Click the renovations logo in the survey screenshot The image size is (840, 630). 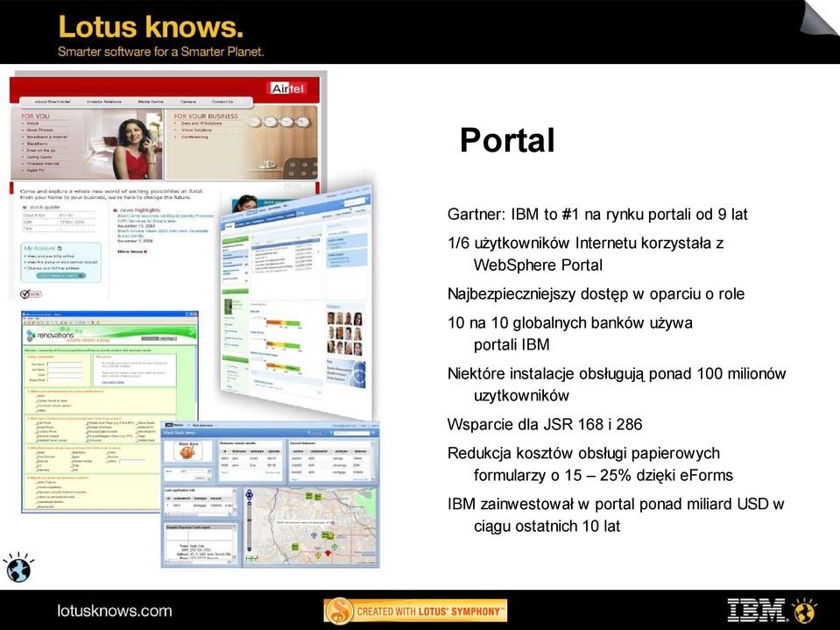pos(50,336)
